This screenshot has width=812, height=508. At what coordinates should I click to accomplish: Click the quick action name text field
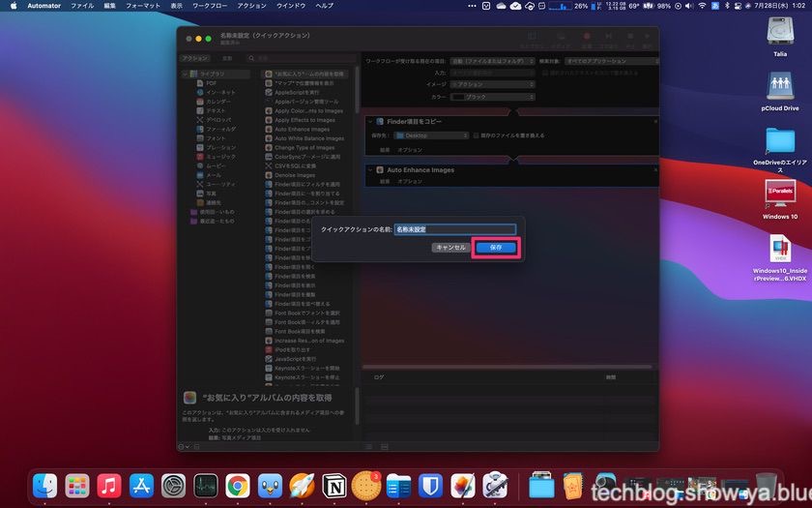(x=454, y=229)
